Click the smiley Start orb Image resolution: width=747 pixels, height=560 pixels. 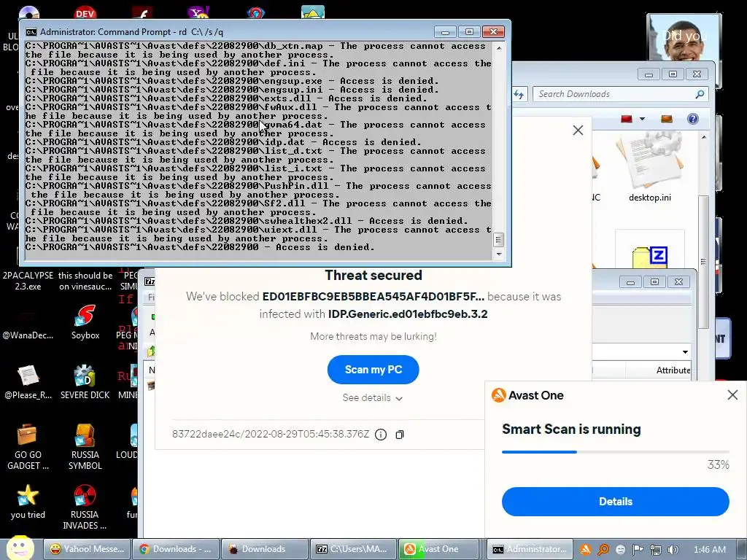(20, 548)
